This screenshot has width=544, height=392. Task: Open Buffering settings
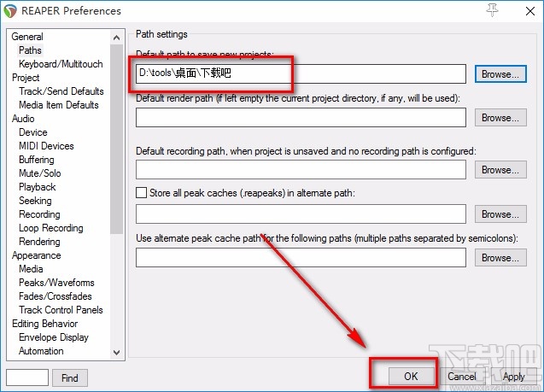[x=37, y=160]
